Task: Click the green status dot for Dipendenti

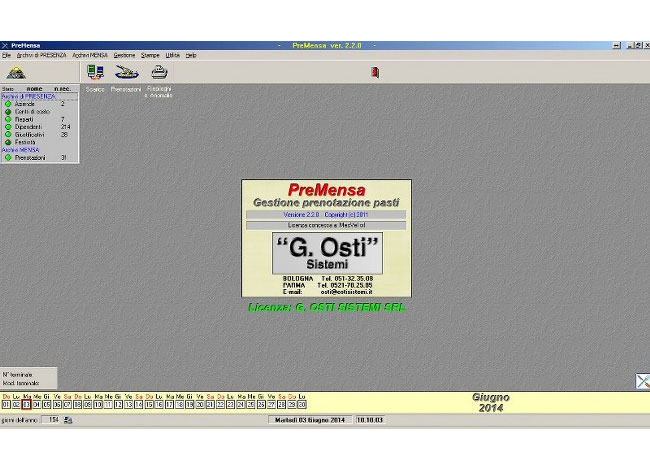Action: 8,127
